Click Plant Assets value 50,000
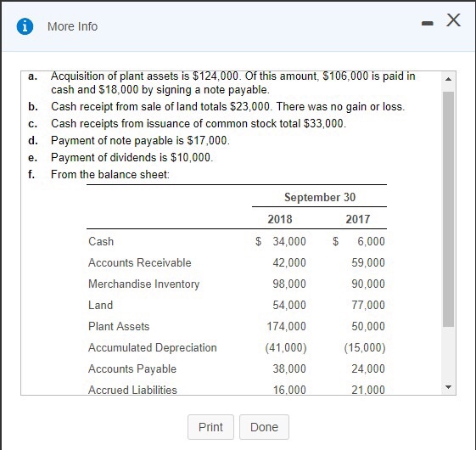The width and height of the screenshot is (476, 450). (x=368, y=326)
